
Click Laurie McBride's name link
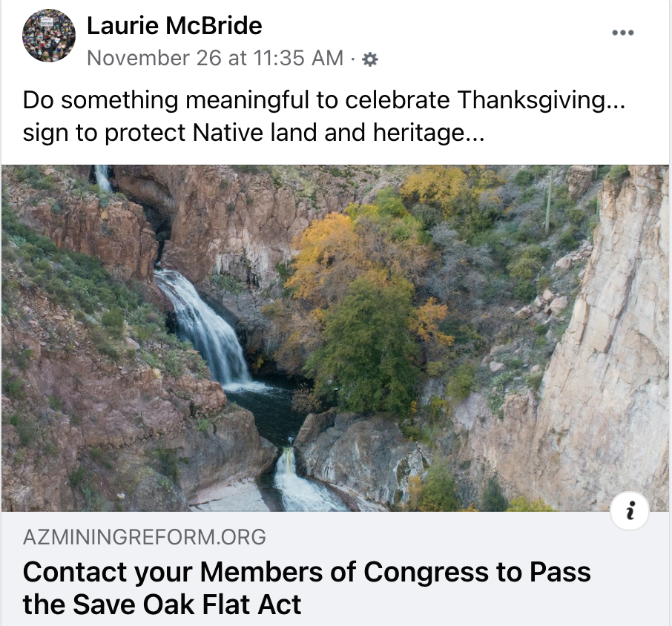(174, 26)
